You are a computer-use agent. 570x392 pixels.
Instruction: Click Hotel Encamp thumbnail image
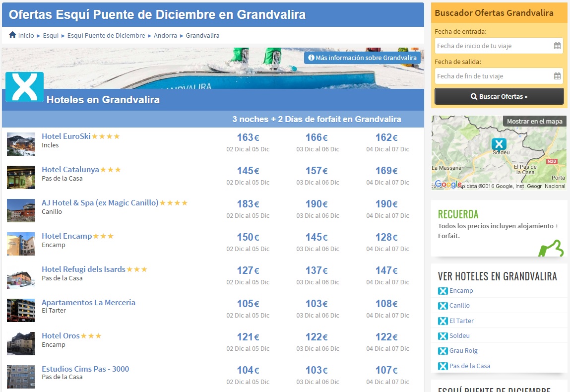coord(21,244)
